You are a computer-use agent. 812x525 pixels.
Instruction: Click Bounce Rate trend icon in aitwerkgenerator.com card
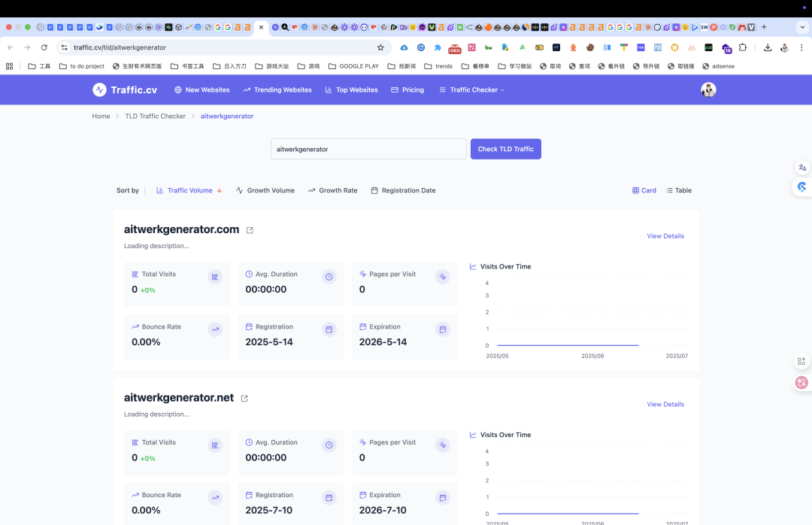click(x=215, y=329)
